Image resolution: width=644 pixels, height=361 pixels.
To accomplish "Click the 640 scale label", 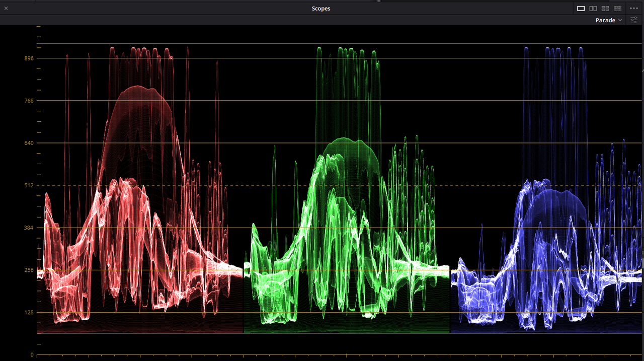I will pyautogui.click(x=29, y=143).
